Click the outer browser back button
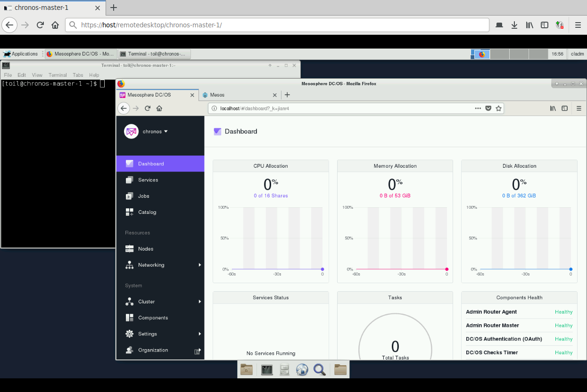 [10, 25]
